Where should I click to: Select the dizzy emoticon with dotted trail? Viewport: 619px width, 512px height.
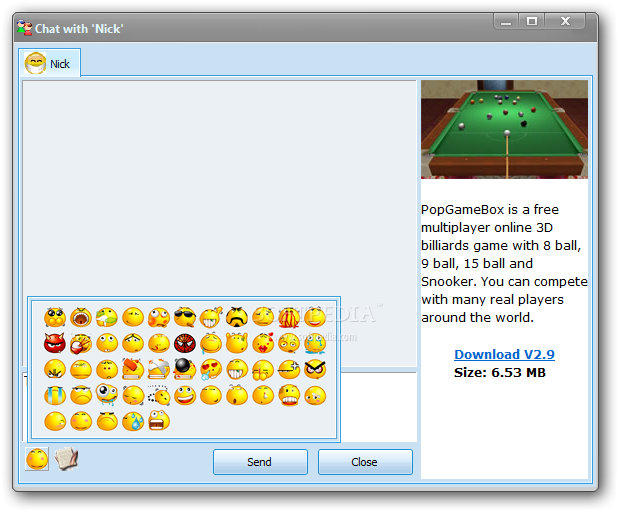[x=159, y=395]
